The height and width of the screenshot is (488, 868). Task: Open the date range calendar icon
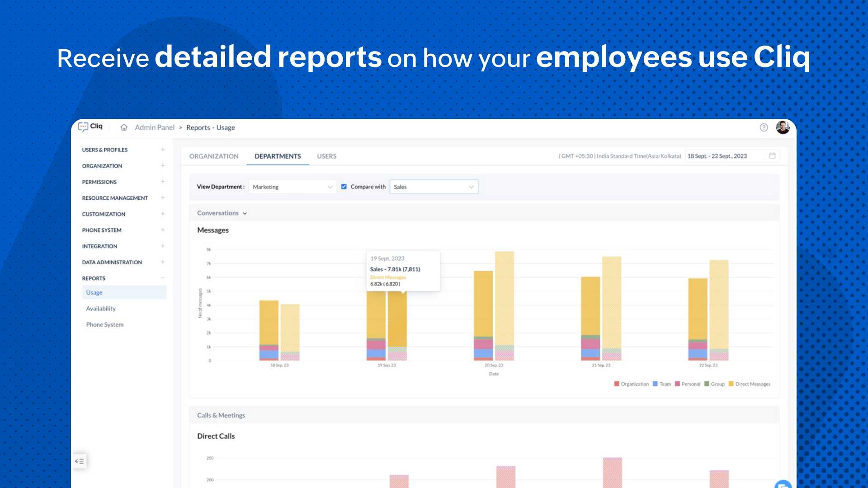[772, 156]
